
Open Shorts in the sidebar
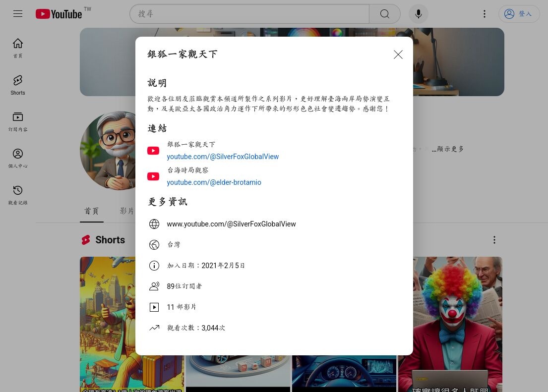pos(18,85)
